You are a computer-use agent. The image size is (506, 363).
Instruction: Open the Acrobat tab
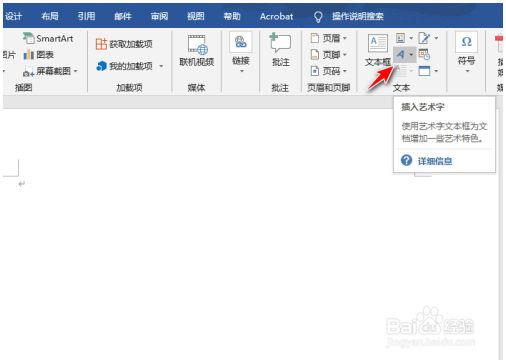[x=276, y=16]
